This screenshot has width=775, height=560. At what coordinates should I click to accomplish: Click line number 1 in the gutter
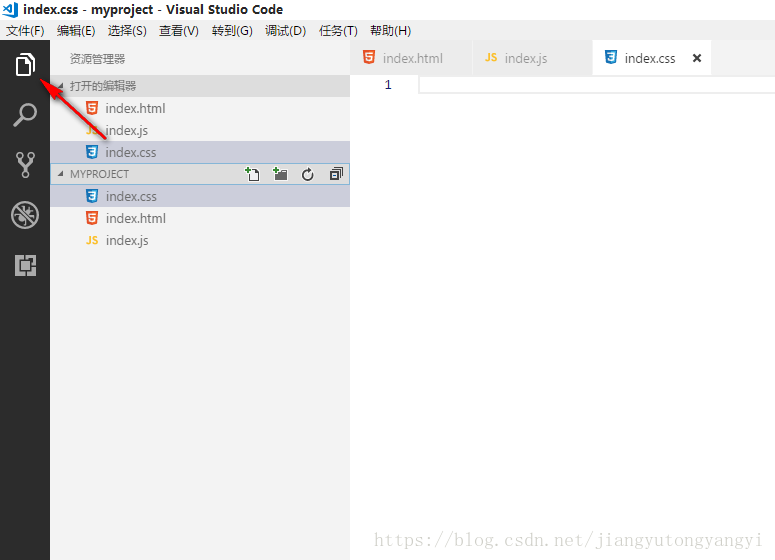[388, 85]
